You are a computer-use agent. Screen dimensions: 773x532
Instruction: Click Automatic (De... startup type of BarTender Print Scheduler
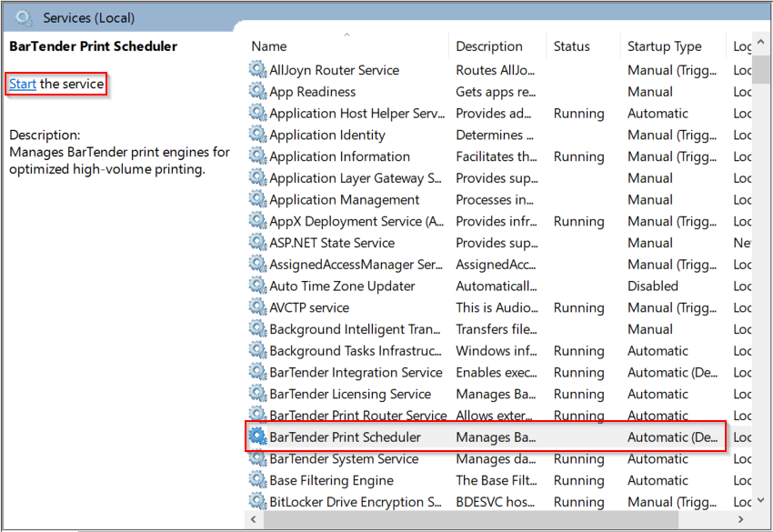[x=672, y=437]
